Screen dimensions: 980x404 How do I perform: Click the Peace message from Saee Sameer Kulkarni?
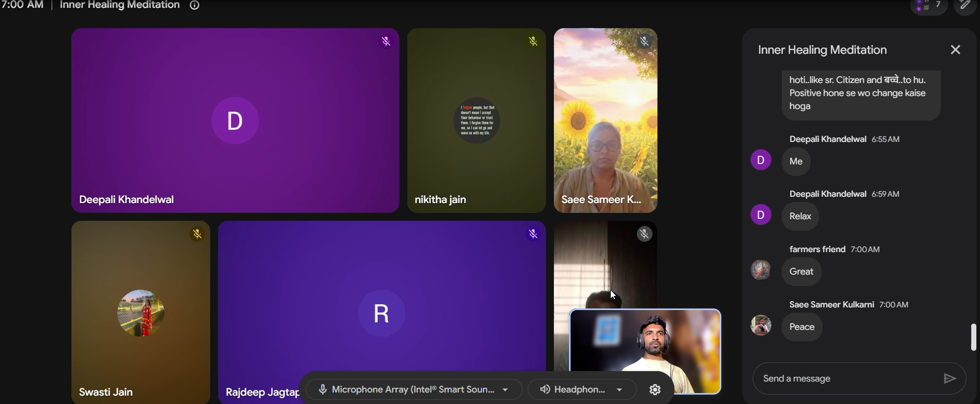click(802, 327)
